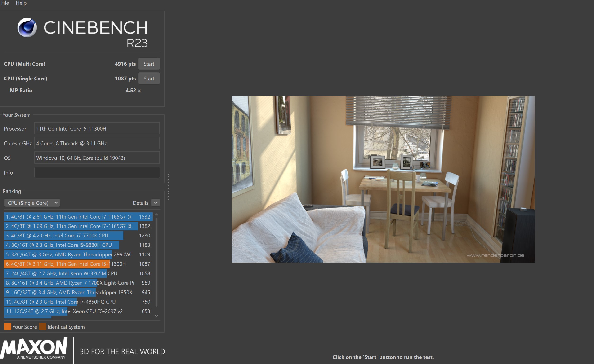The image size is (594, 364).
Task: Start the CPU Single Core test
Action: pyautogui.click(x=149, y=79)
